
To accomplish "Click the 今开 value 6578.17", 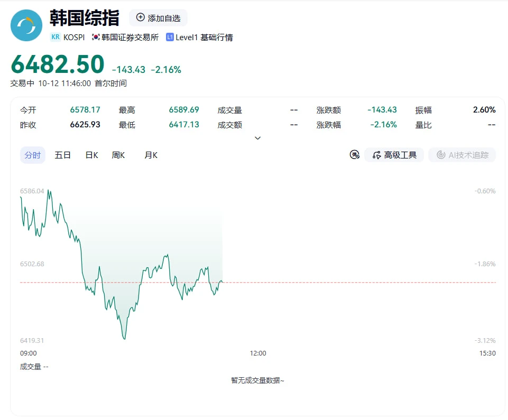I will (x=85, y=110).
